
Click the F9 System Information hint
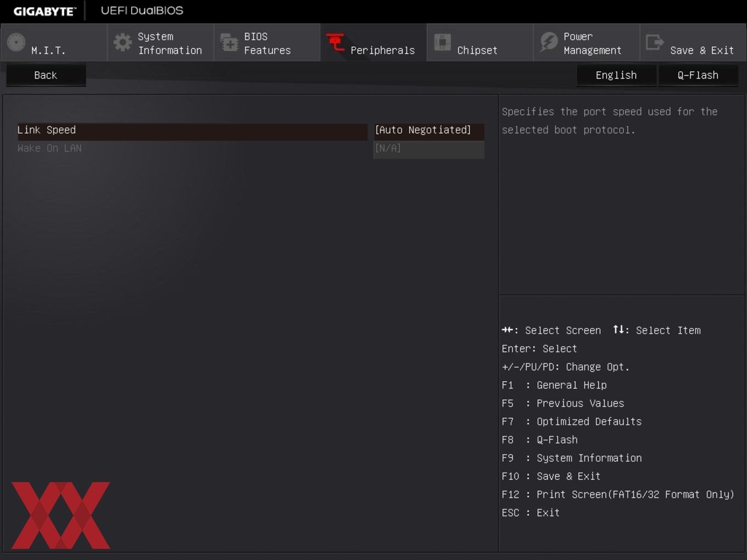(572, 458)
